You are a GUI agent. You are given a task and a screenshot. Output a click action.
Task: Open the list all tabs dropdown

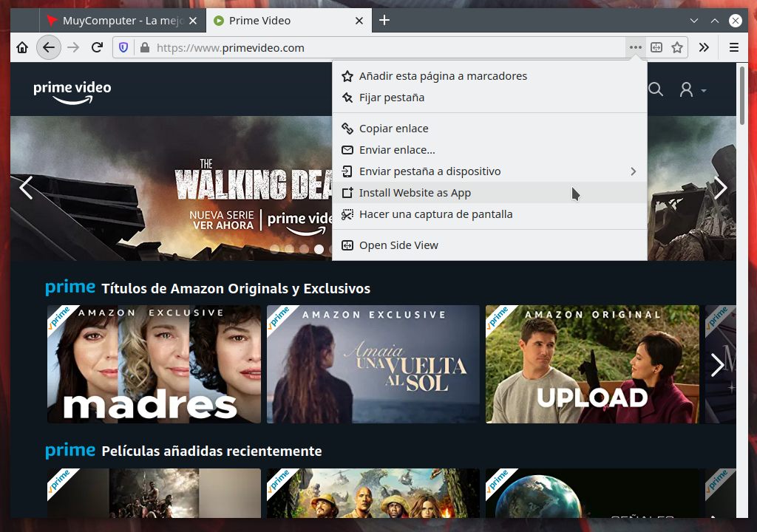click(x=694, y=21)
